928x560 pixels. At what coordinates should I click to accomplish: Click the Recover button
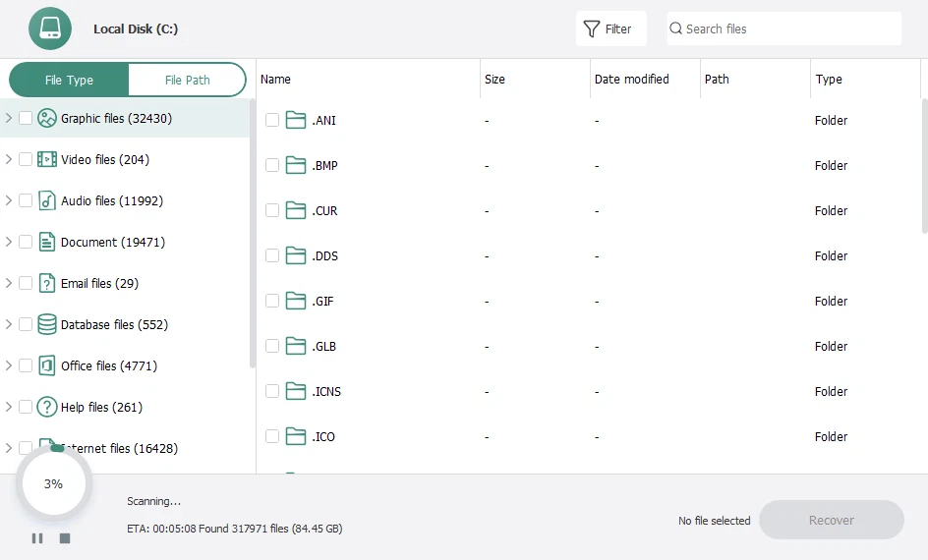point(831,520)
